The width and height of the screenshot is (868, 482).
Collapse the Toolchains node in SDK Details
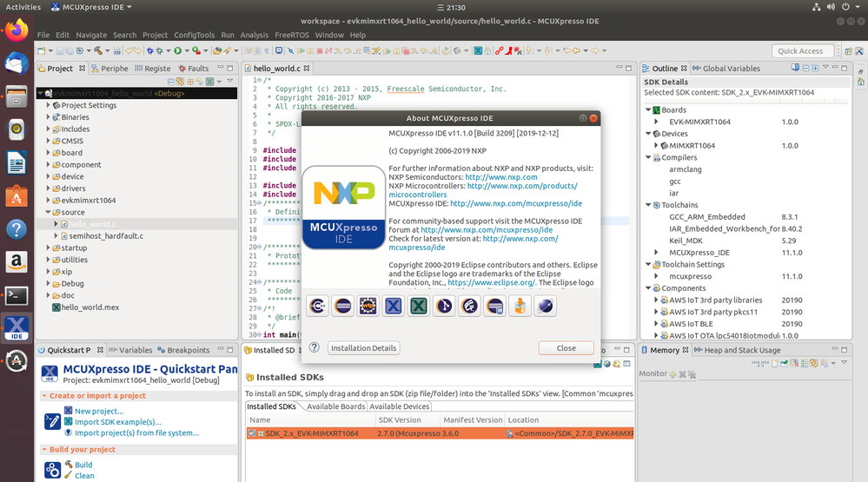pos(648,205)
